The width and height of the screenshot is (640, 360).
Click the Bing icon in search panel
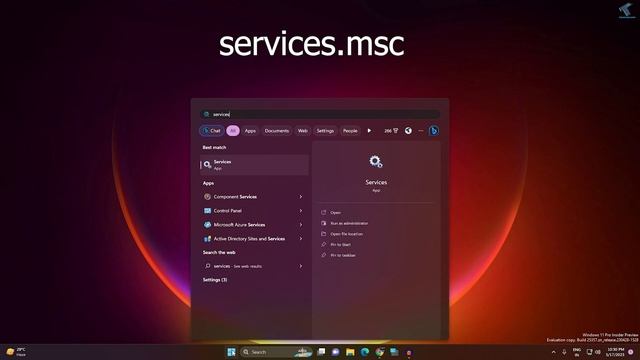(x=433, y=131)
